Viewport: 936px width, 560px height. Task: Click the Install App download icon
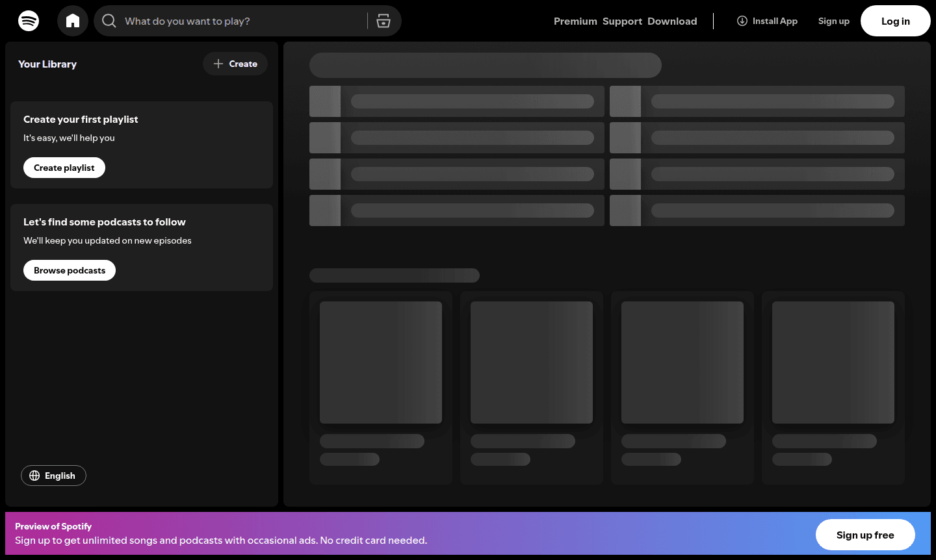742,20
